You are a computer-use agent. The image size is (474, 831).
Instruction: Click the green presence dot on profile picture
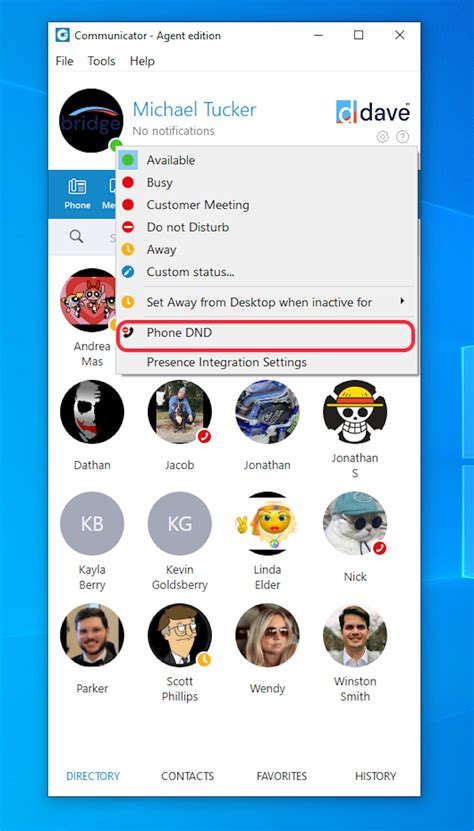click(115, 145)
